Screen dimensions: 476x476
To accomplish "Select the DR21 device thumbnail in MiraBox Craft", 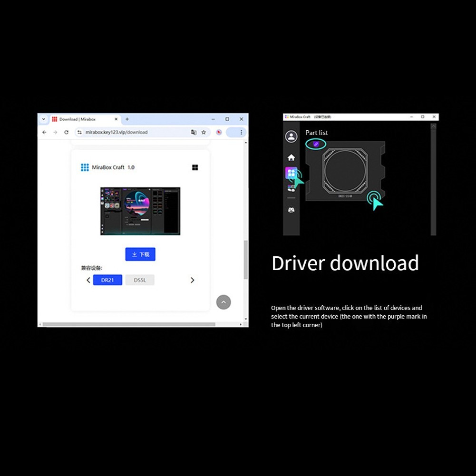I will click(x=345, y=171).
